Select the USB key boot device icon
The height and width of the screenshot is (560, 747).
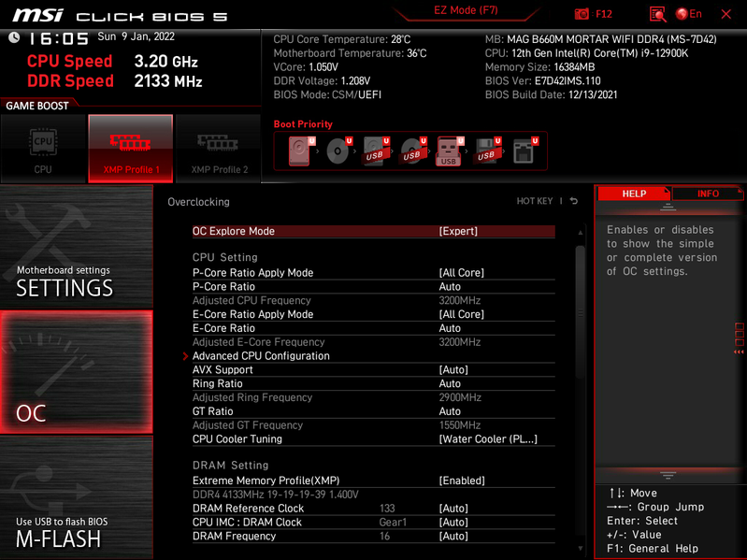click(x=450, y=151)
